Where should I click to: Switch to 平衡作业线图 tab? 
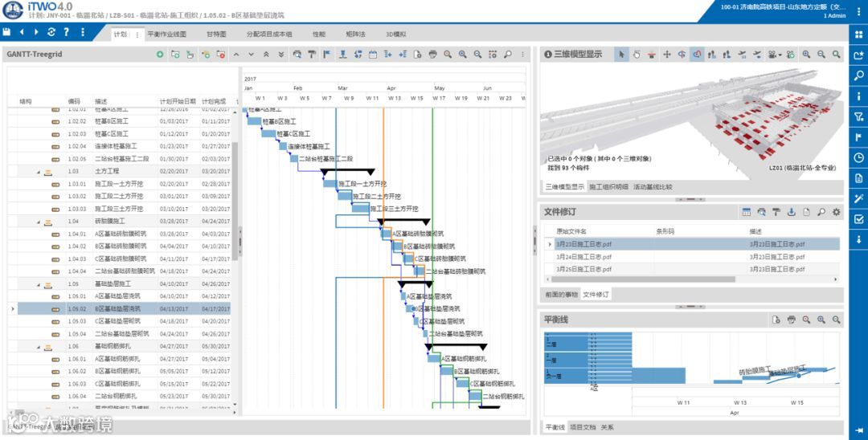pyautogui.click(x=166, y=35)
